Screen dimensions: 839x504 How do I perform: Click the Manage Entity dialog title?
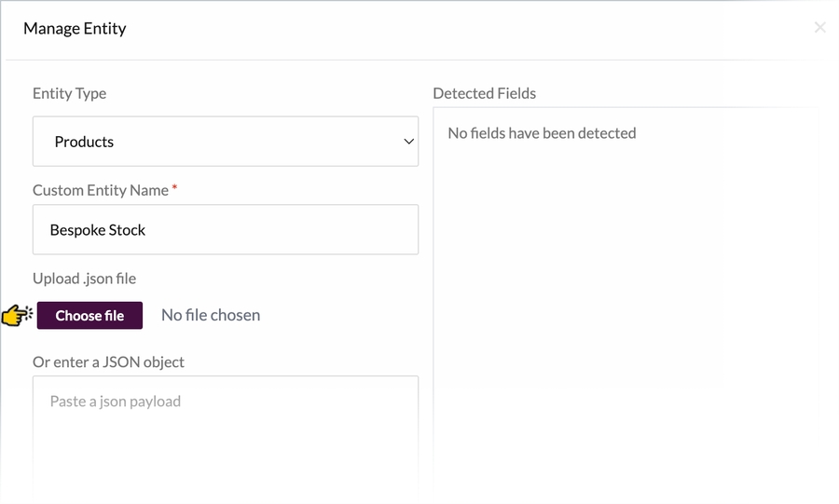(x=75, y=28)
